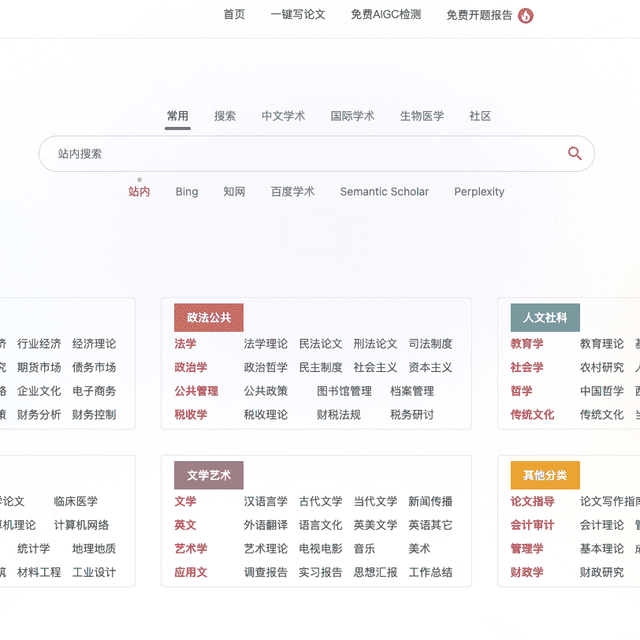Open the 中国哲学 link
640x640 pixels.
[x=602, y=391]
